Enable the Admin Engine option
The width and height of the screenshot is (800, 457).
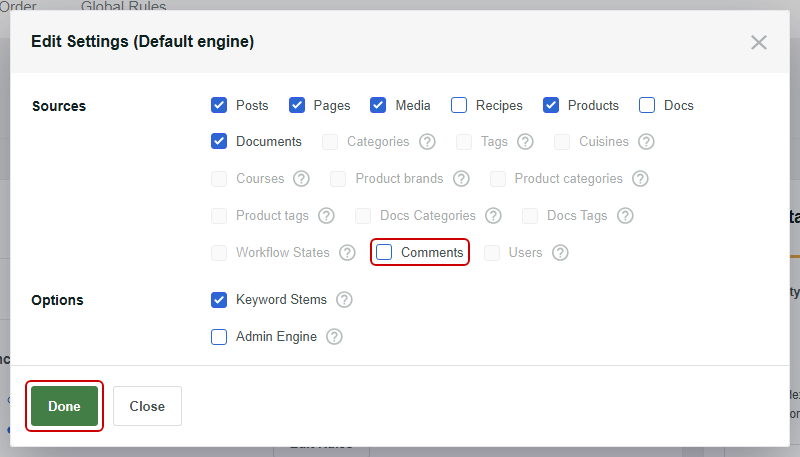pos(219,337)
